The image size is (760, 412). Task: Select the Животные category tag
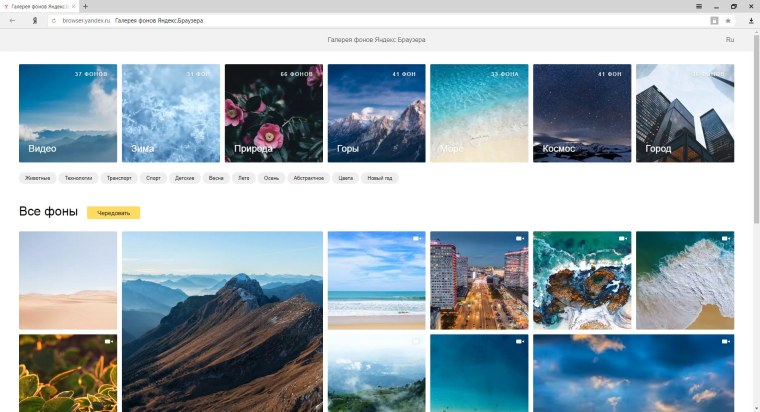pyautogui.click(x=36, y=178)
